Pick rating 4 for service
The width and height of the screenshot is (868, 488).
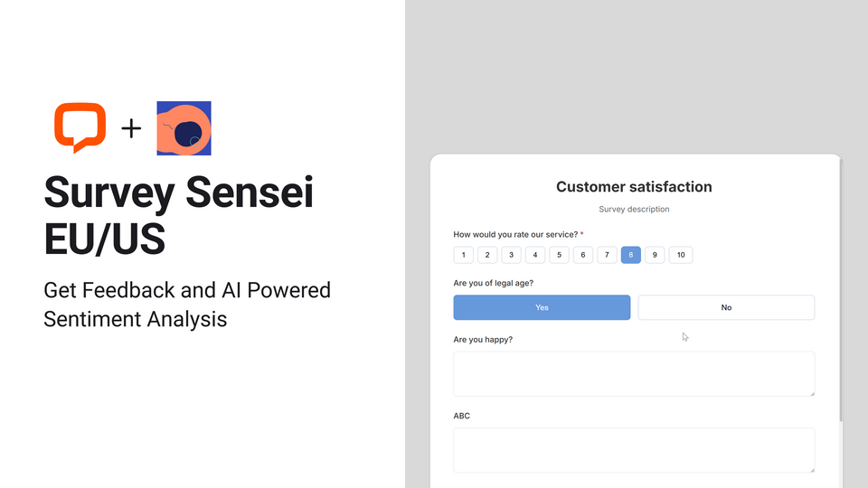click(x=535, y=255)
